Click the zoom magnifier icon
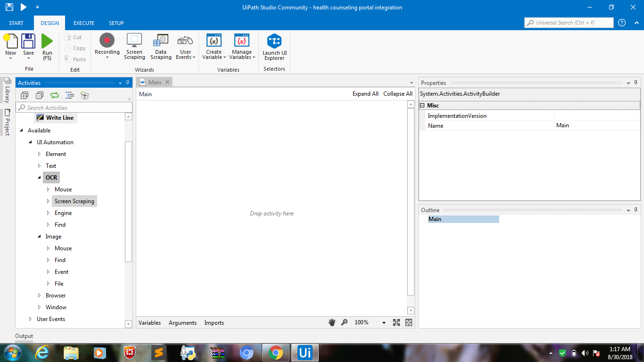 click(x=345, y=322)
